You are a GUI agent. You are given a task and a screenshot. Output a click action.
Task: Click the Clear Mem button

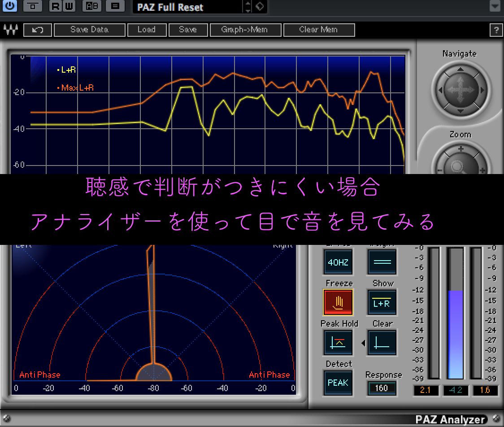pyautogui.click(x=319, y=30)
